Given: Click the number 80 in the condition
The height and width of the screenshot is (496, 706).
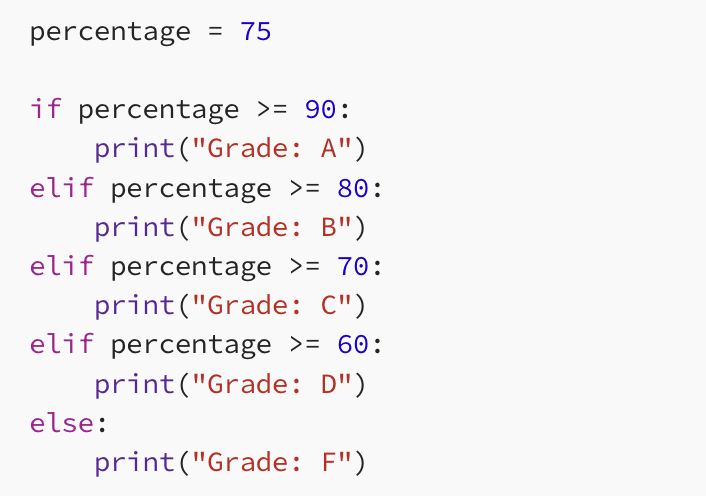Looking at the screenshot, I should [x=352, y=188].
